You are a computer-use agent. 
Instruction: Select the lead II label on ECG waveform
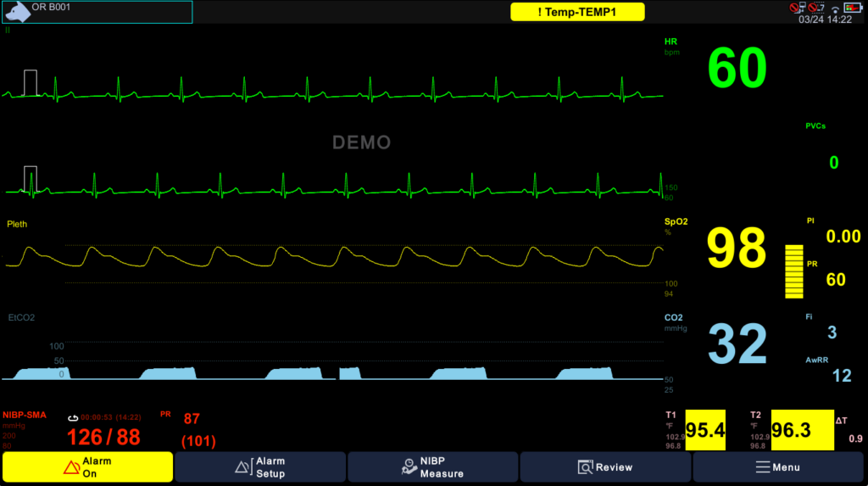pos(8,30)
